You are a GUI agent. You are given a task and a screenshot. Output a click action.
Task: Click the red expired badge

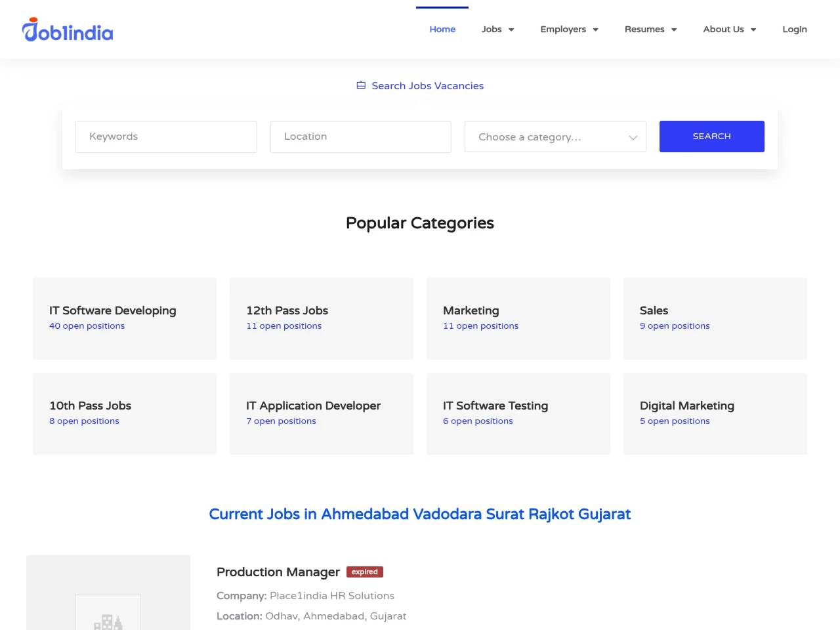pyautogui.click(x=365, y=572)
